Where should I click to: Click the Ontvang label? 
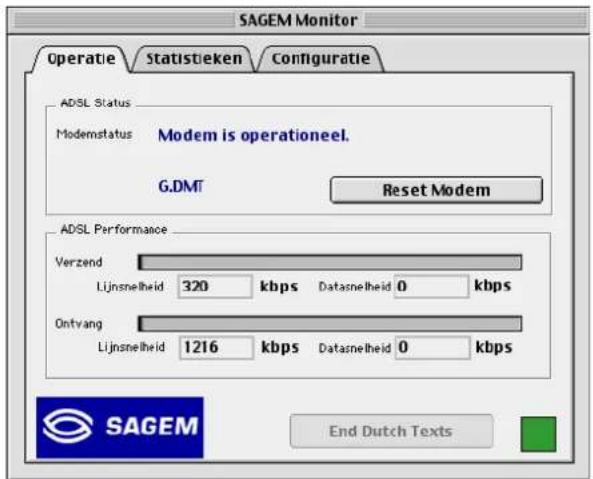coord(79,324)
